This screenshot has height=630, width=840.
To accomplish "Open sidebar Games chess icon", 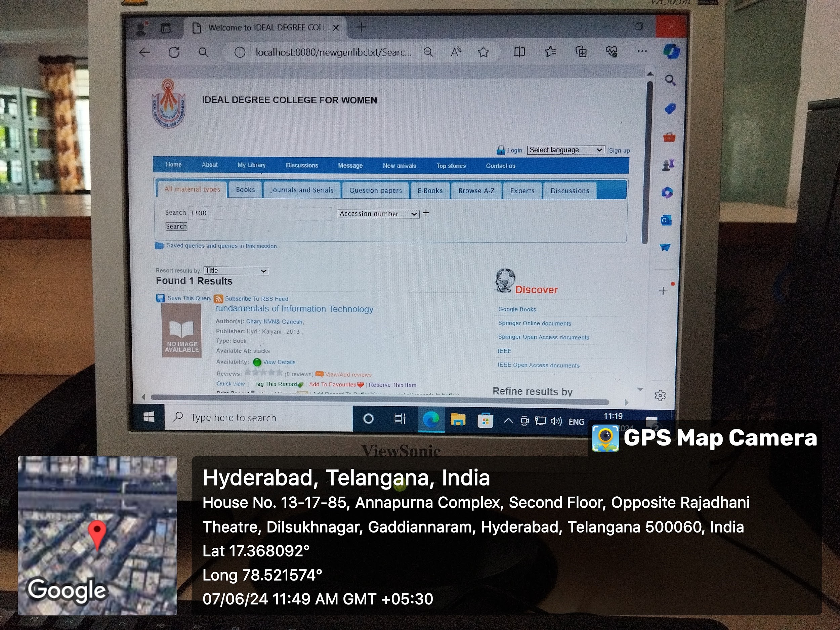I will (668, 165).
